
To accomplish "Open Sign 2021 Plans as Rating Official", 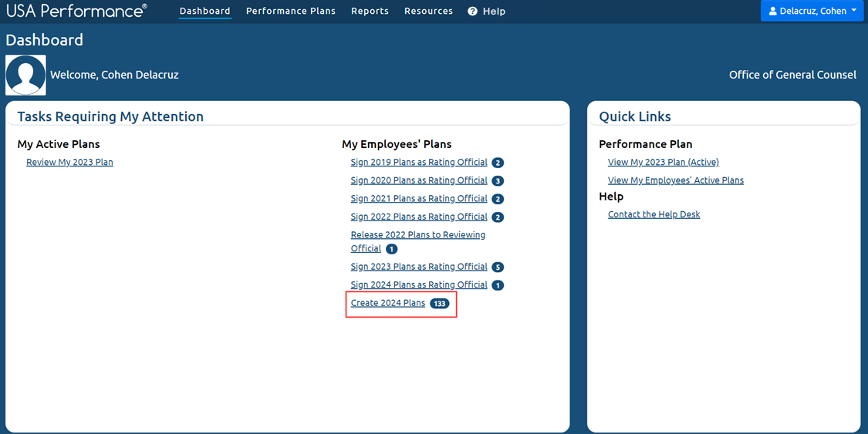I will tap(419, 198).
